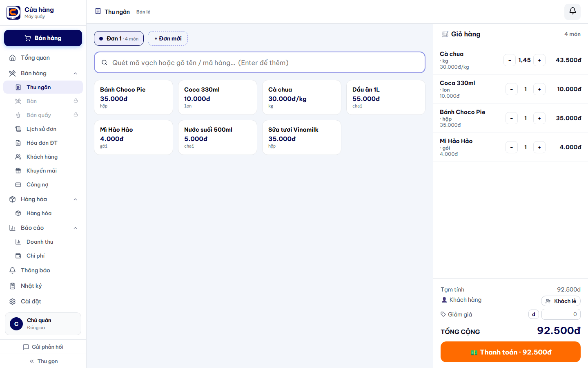Click the Cài đặt gear icon
Screen dimensions: 588x368
click(13, 301)
